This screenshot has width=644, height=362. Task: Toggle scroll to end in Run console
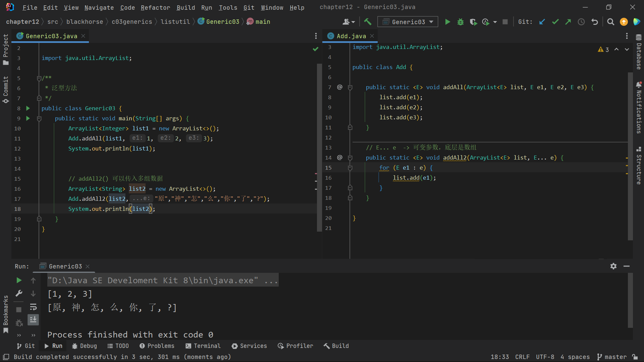(x=33, y=320)
